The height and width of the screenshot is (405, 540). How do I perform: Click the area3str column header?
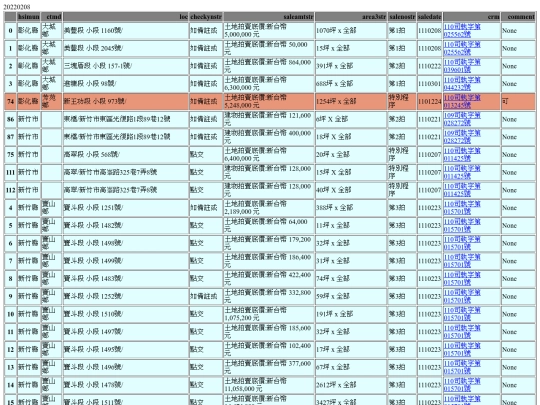coord(351,17)
